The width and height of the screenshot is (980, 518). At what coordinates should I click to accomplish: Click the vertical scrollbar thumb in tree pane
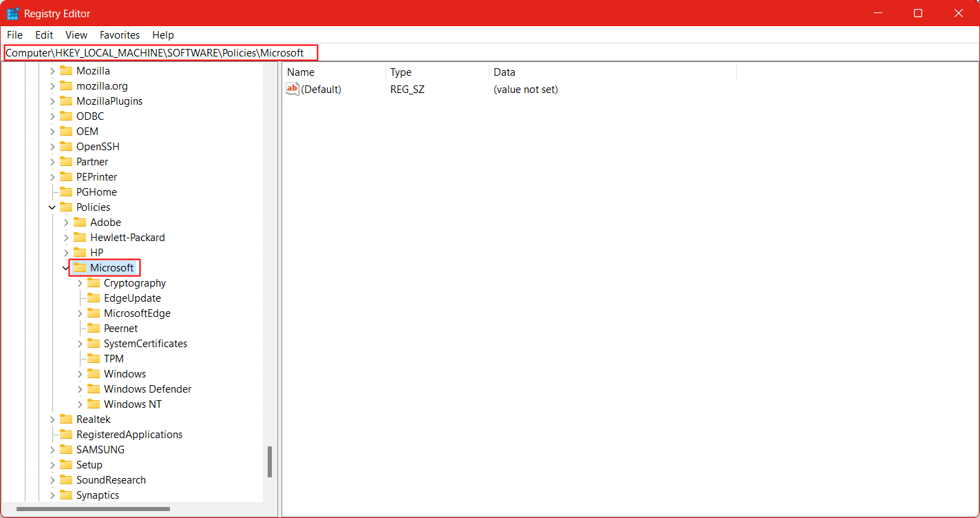point(270,462)
